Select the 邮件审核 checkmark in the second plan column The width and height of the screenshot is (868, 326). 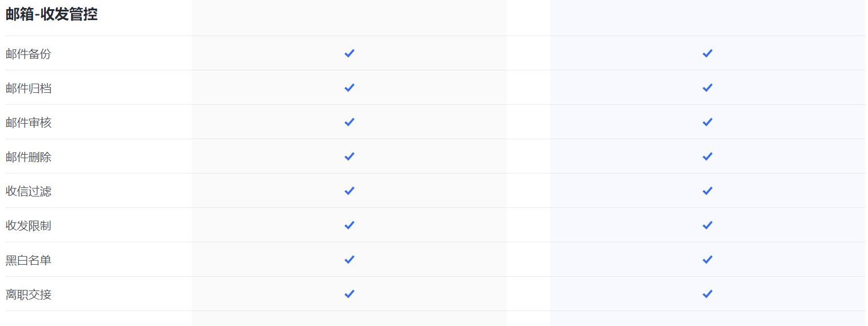click(708, 122)
